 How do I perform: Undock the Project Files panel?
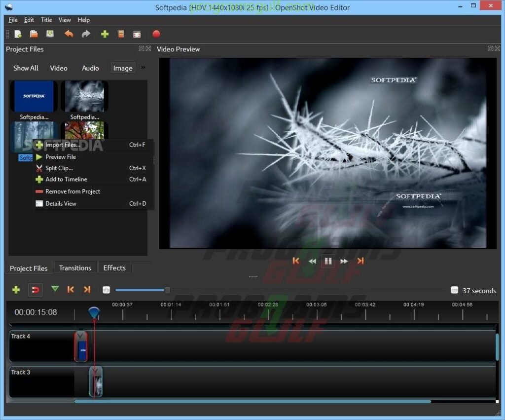tap(142, 48)
